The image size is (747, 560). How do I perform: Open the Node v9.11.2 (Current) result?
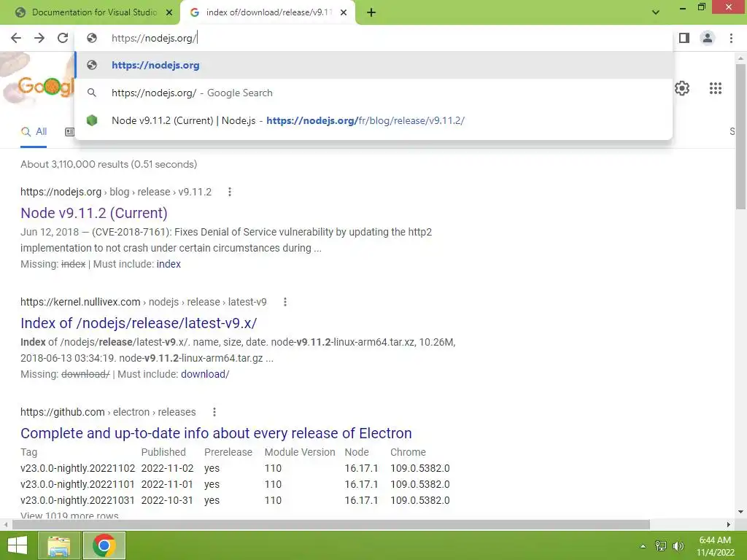pos(94,213)
